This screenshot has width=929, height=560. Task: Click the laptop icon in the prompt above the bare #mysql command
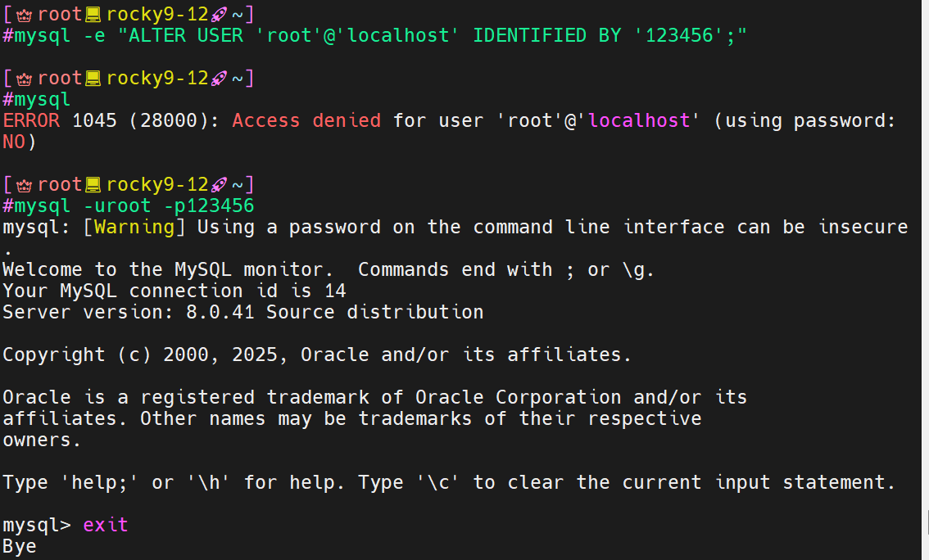(x=93, y=79)
